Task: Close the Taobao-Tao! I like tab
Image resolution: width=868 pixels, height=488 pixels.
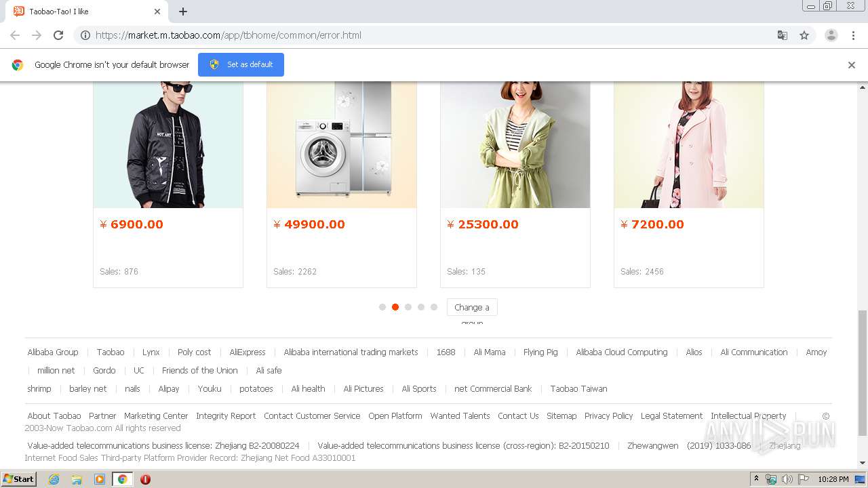Action: pos(157,12)
